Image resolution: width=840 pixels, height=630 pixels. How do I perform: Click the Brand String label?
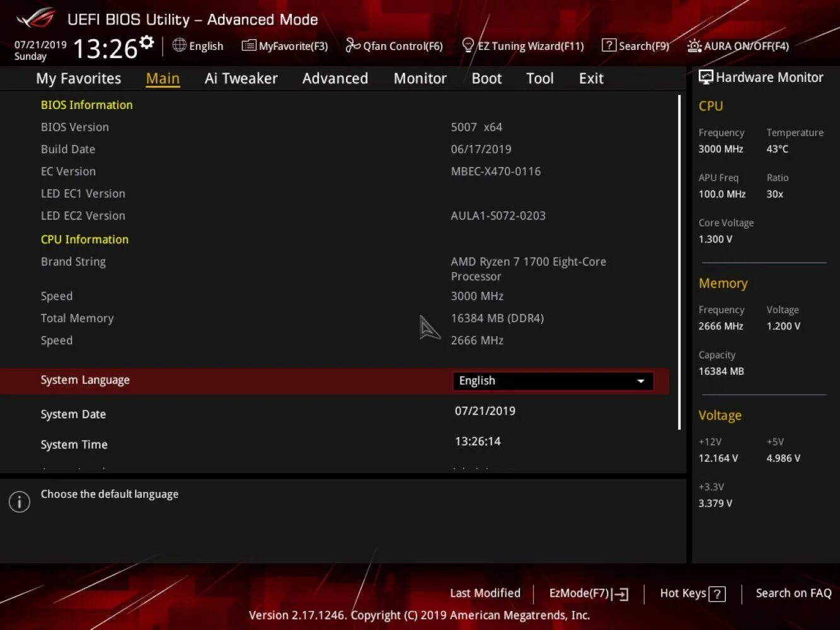pos(73,261)
